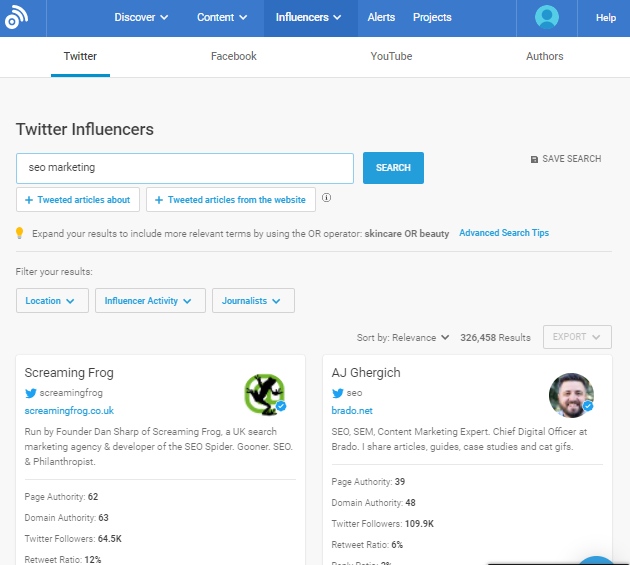Click the blue SEARCH button
Screen dimensions: 630x565
(x=393, y=168)
